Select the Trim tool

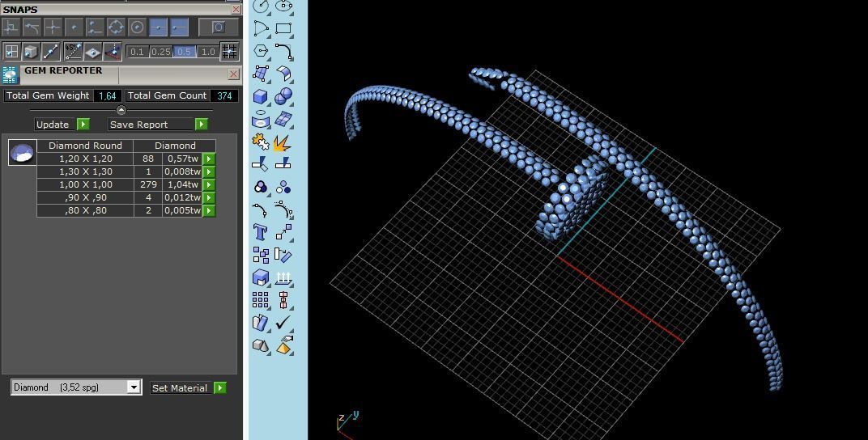point(261,163)
